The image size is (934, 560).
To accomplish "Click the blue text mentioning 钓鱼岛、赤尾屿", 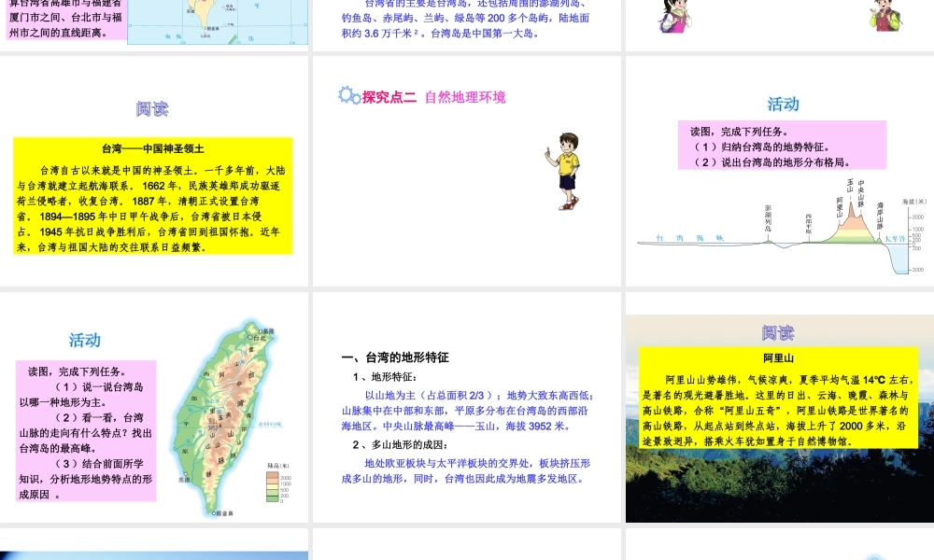I will click(465, 19).
